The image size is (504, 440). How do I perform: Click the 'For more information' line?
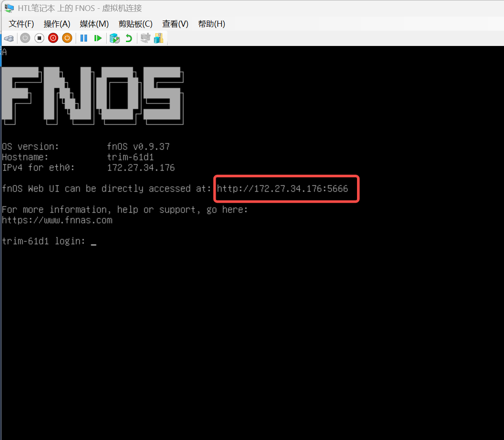125,210
